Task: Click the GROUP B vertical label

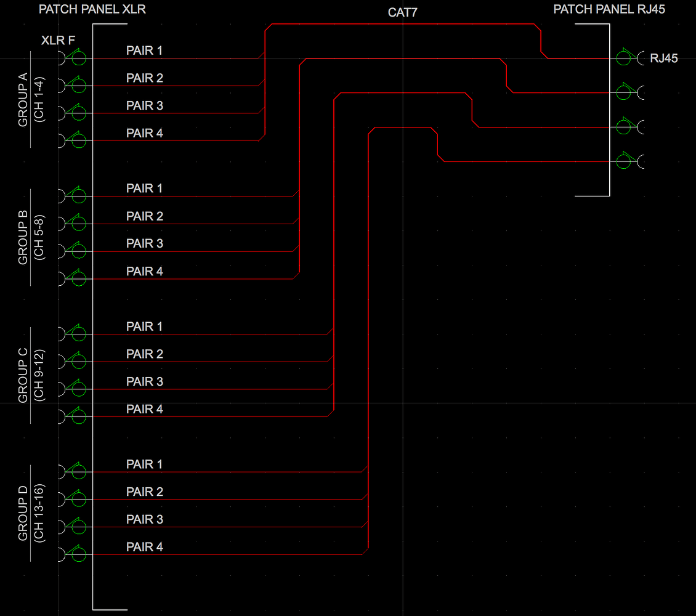Action: [23, 237]
